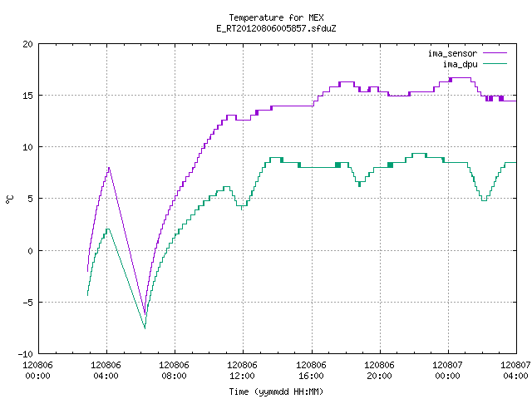Click the y-axis label 10

[x=27, y=147]
